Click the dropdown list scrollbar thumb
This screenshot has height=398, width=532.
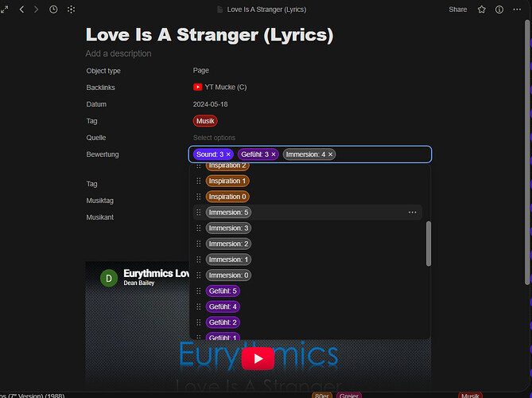pos(428,244)
